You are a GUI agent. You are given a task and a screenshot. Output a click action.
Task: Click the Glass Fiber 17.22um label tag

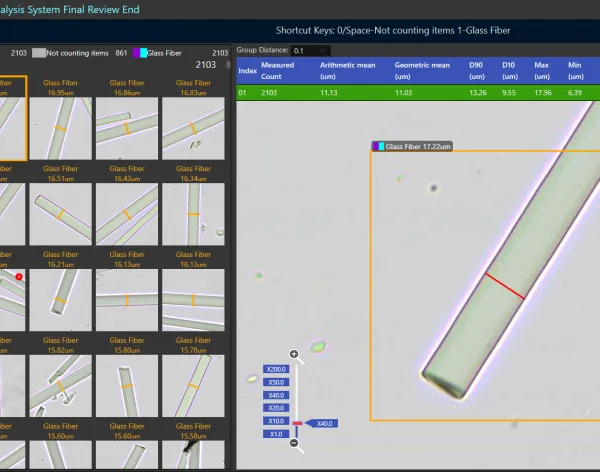coord(412,146)
